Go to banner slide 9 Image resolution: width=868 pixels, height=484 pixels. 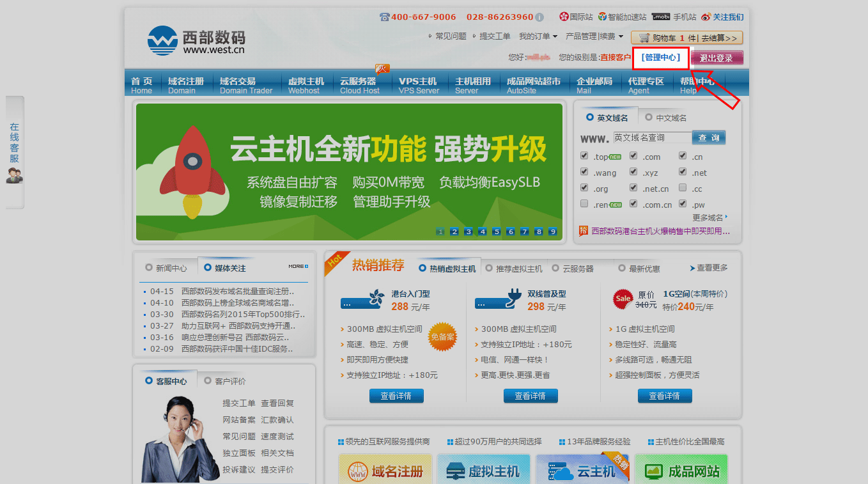click(x=553, y=231)
